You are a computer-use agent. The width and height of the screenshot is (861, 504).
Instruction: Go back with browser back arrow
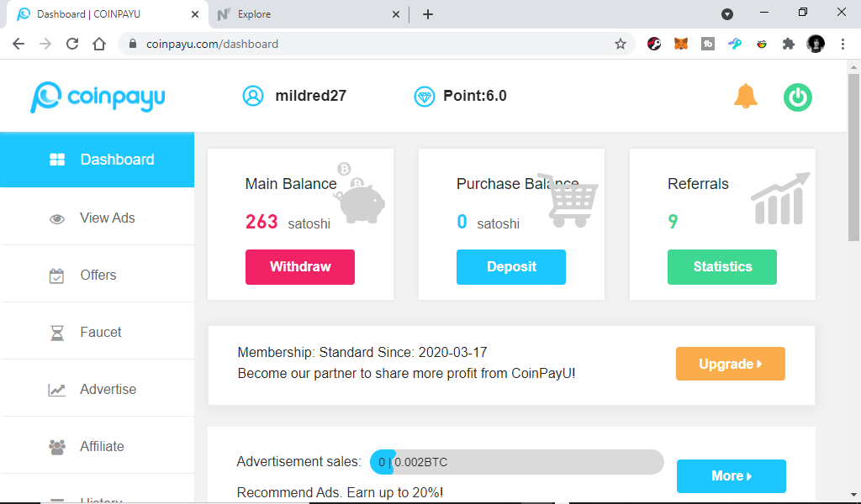[x=18, y=44]
